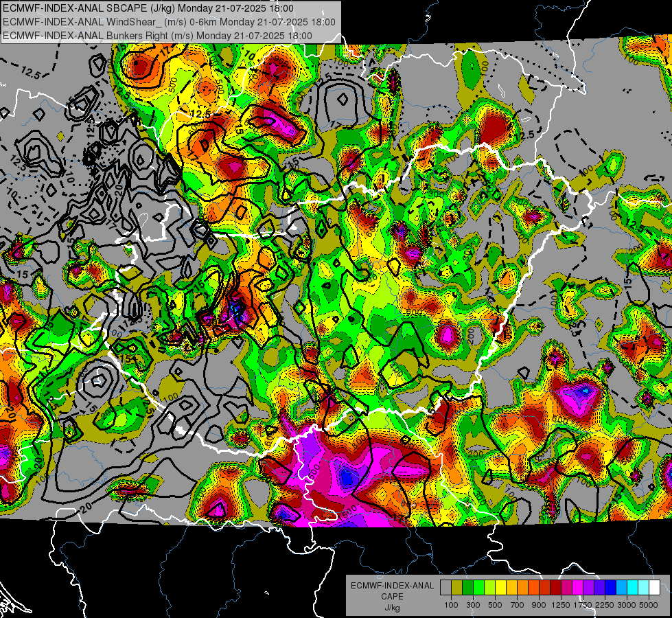Click the J/kg legend unit label
672x618 pixels.
392,608
